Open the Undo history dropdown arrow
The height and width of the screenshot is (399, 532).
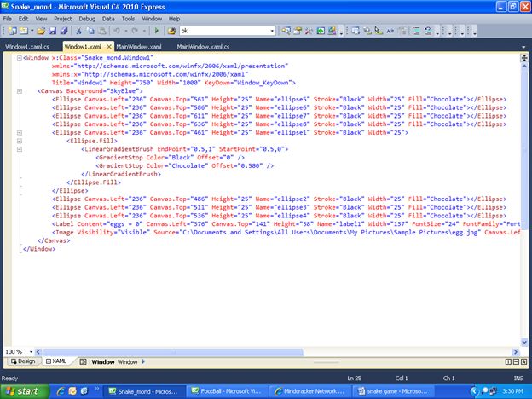(125, 31)
